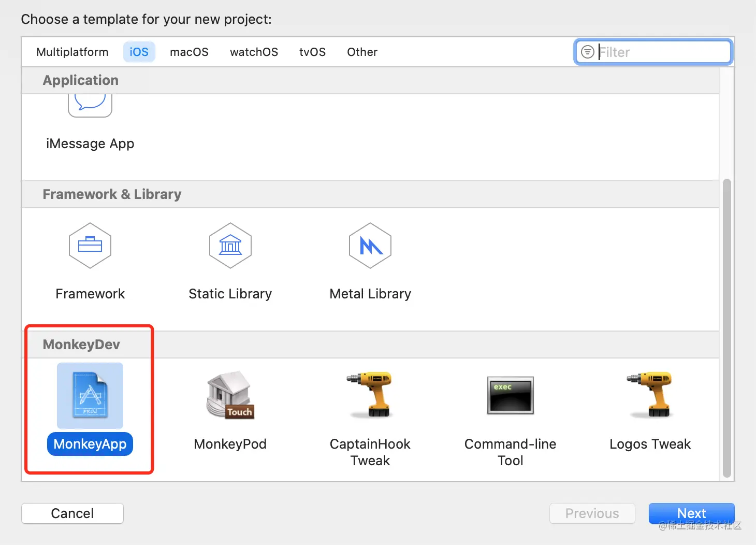Select the iMessage App template icon
The width and height of the screenshot is (756, 545).
(x=90, y=106)
